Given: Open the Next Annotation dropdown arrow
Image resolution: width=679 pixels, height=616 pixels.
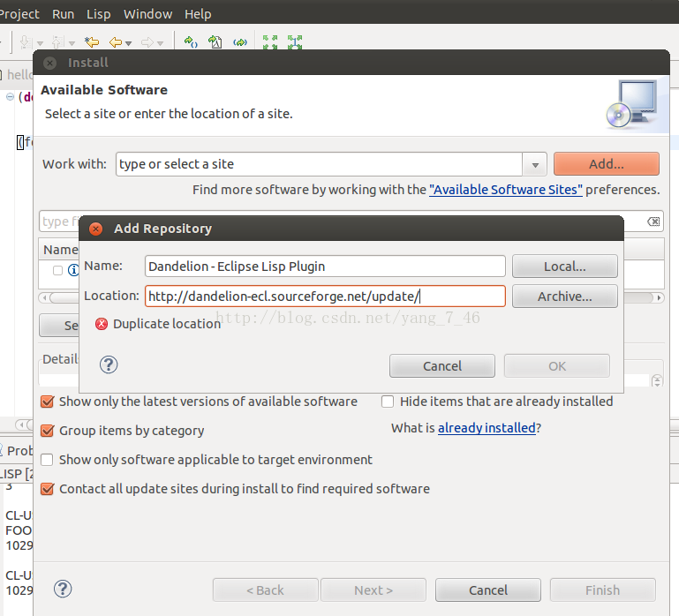Looking at the screenshot, I should 40,43.
